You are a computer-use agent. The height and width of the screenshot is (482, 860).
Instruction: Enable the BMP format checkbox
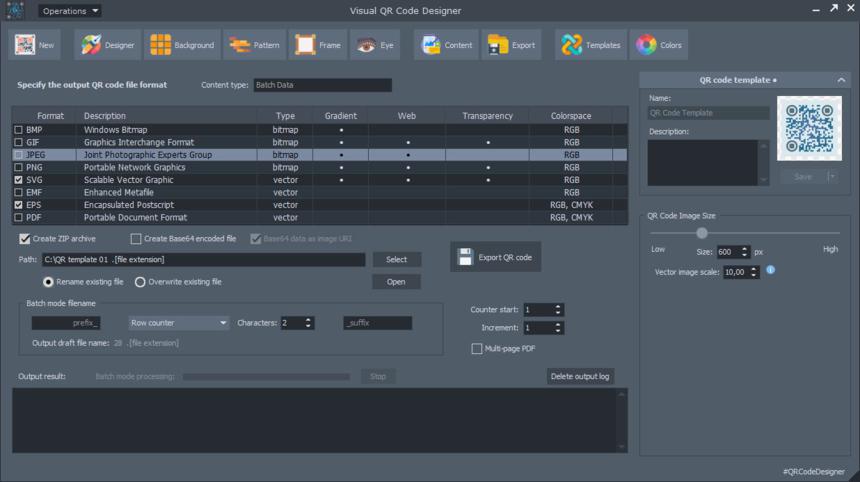(x=18, y=130)
